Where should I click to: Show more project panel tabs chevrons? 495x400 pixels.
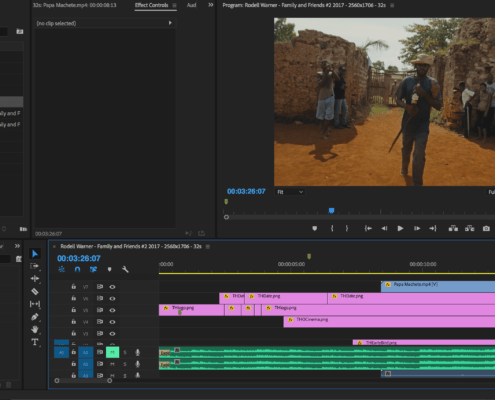[x=17, y=246]
